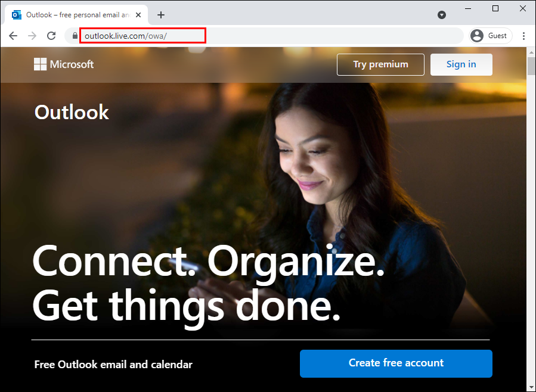
Task: Open Chrome's three-dot menu
Action: pyautogui.click(x=523, y=36)
